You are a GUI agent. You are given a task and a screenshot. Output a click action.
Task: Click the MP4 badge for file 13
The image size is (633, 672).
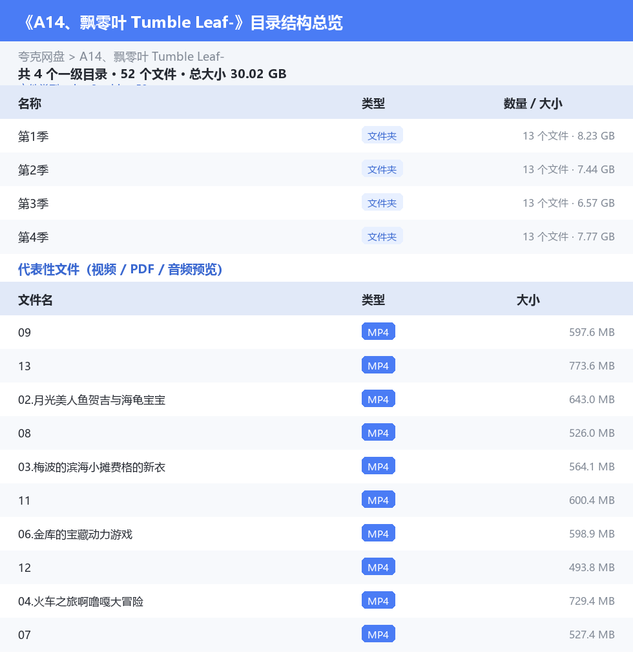[378, 366]
